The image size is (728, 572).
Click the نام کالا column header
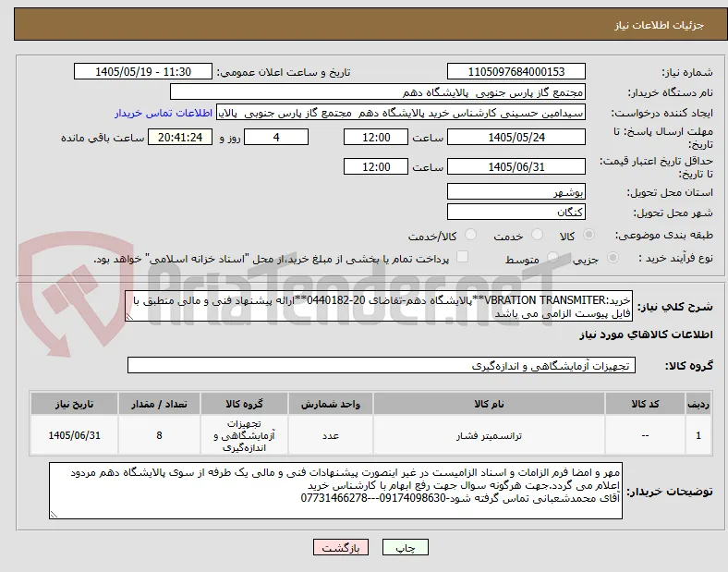(489, 404)
